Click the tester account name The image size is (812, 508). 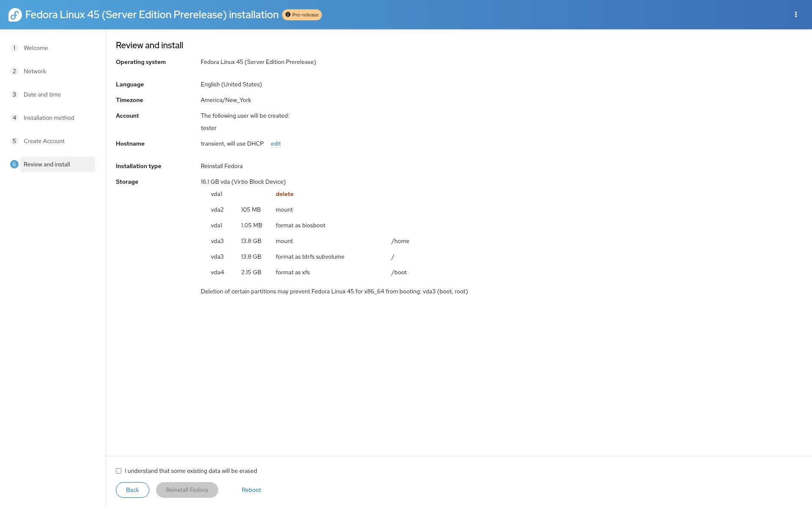[208, 128]
